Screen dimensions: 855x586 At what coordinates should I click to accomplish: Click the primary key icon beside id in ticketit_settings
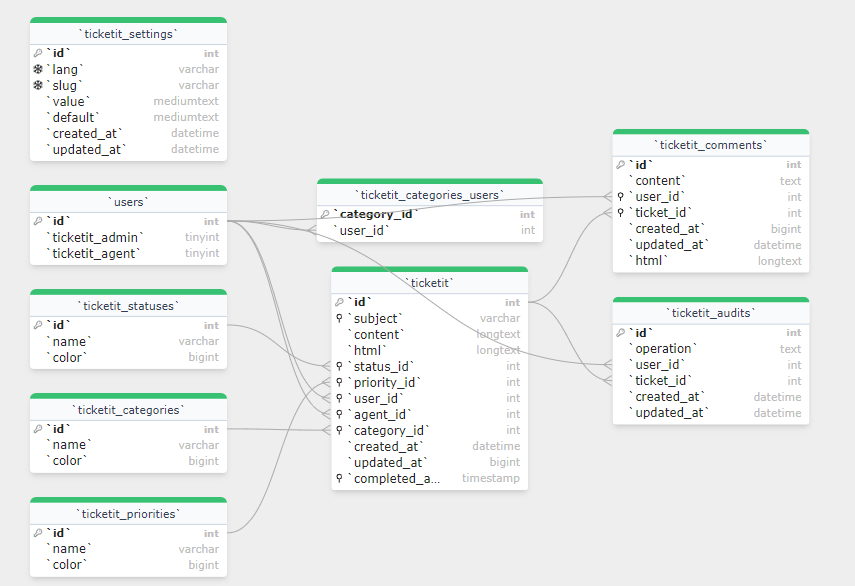point(39,53)
